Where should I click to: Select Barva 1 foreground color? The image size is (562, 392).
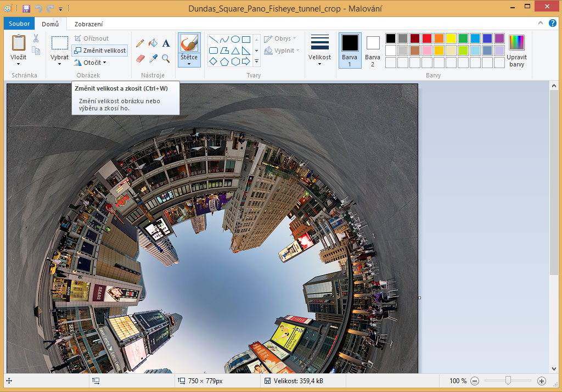tap(350, 49)
